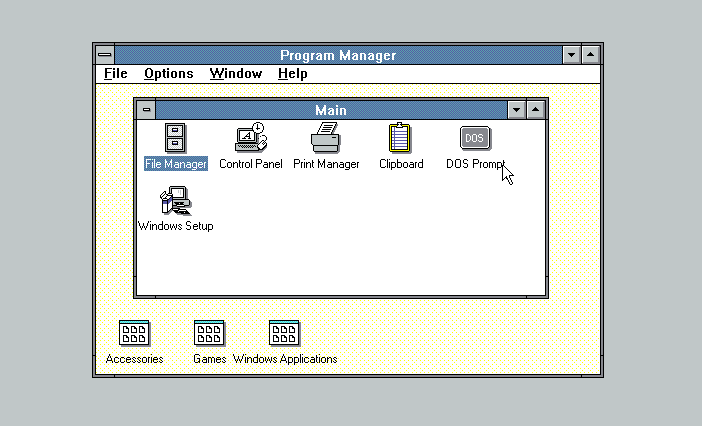Open the Program Manager control-menu box
This screenshot has height=426, width=702.
104,55
